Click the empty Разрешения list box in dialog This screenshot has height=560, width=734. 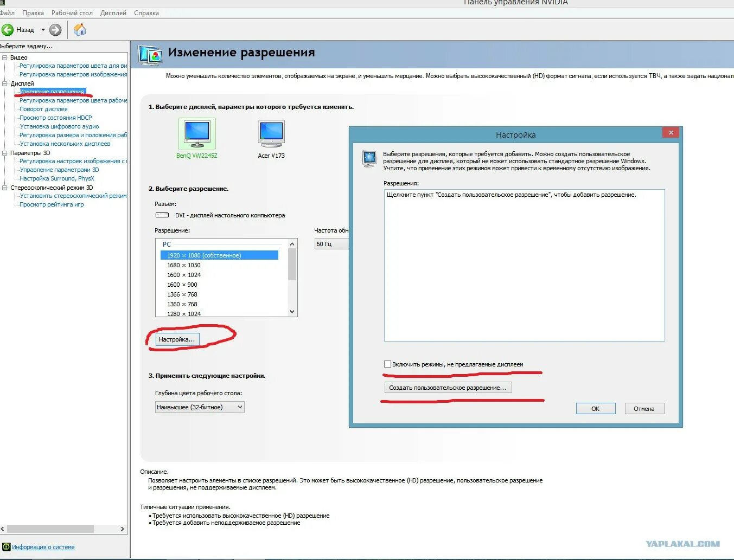525,265
